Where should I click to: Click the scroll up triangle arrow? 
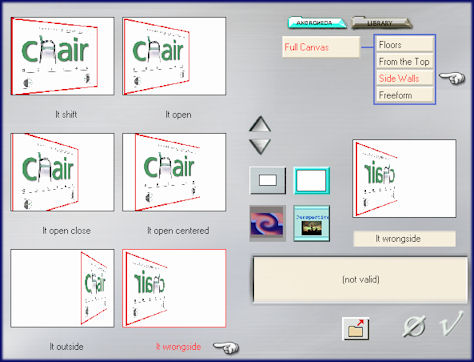[260, 124]
